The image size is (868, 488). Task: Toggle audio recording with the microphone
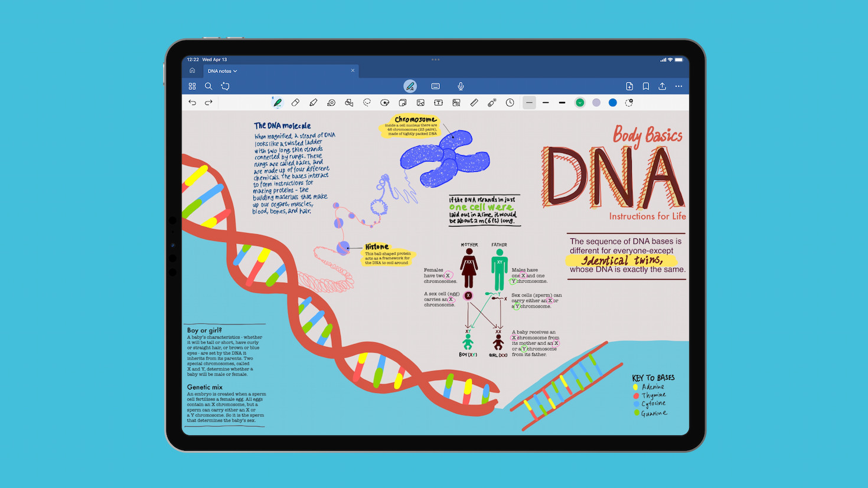[x=460, y=86]
